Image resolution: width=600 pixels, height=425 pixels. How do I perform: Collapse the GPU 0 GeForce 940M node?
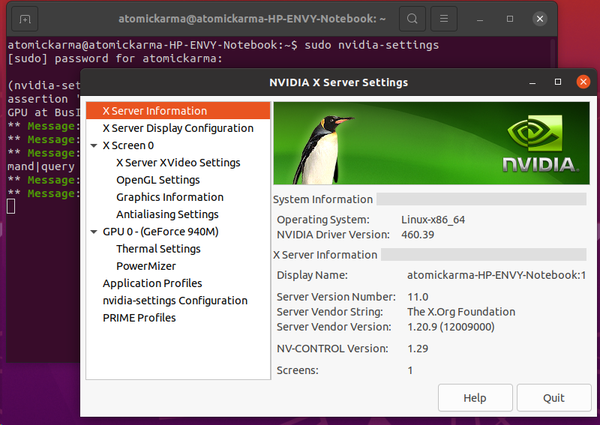pos(93,232)
